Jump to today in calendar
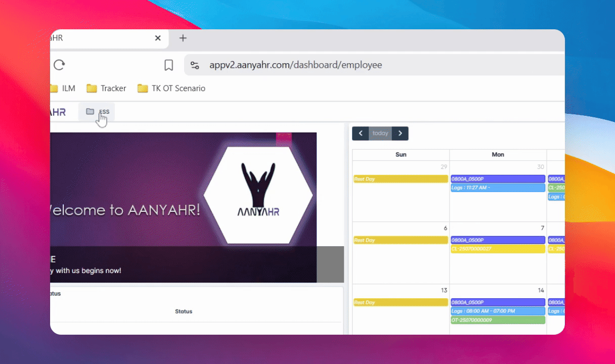The image size is (615, 364). pyautogui.click(x=380, y=133)
